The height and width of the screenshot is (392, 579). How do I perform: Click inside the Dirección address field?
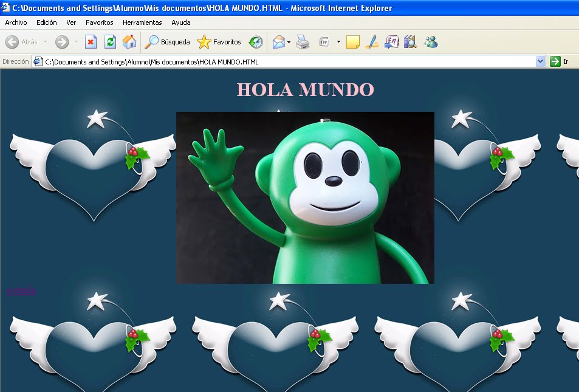pyautogui.click(x=243, y=61)
